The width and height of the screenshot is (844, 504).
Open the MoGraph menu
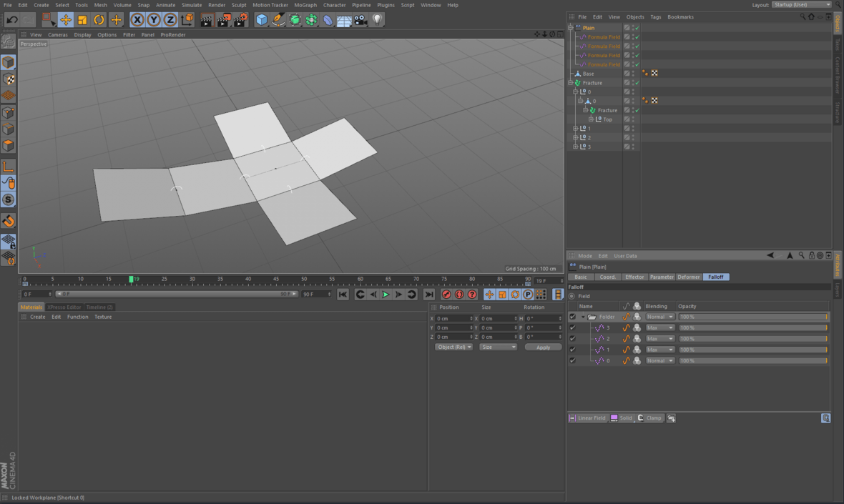(x=305, y=5)
